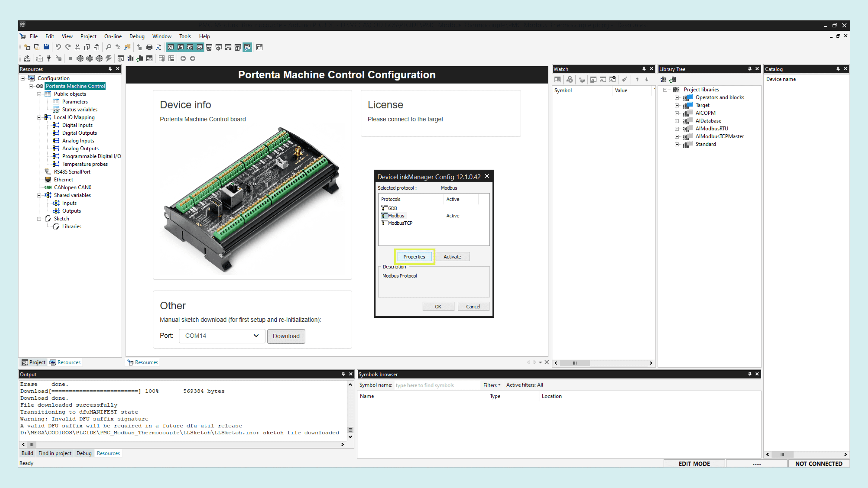Open the COM14 port dropdown

click(x=222, y=336)
